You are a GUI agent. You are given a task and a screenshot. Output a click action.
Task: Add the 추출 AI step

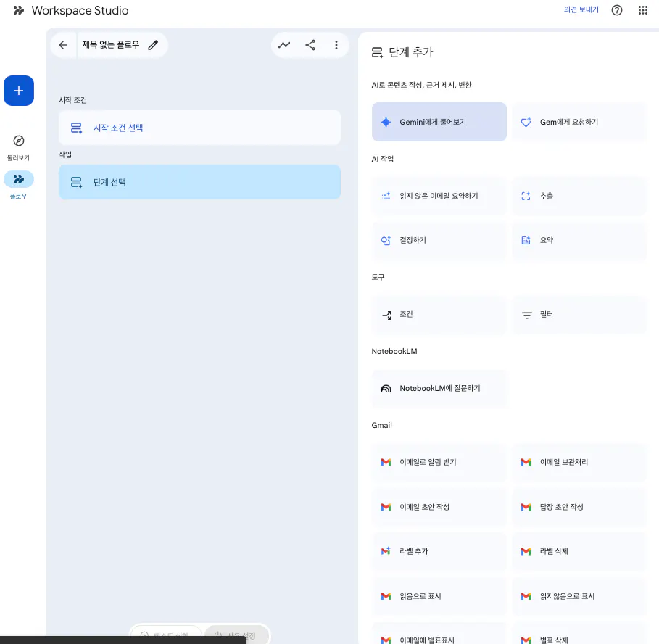[579, 196]
